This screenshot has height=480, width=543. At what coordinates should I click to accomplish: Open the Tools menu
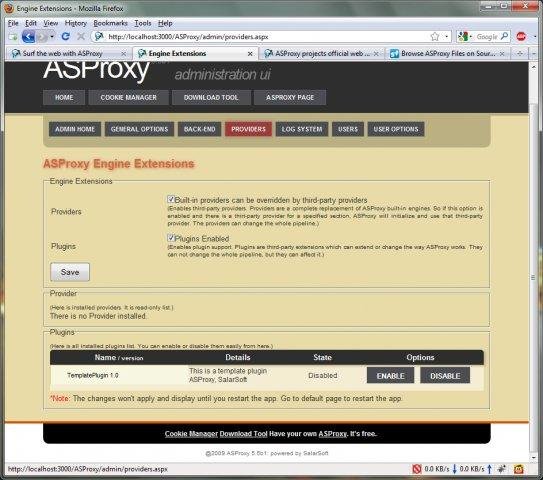point(143,23)
